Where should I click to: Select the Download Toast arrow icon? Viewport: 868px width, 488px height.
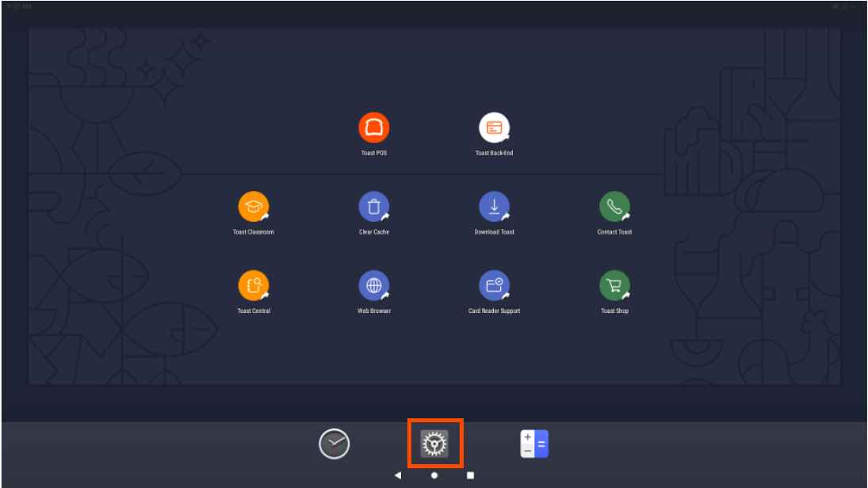point(494,207)
